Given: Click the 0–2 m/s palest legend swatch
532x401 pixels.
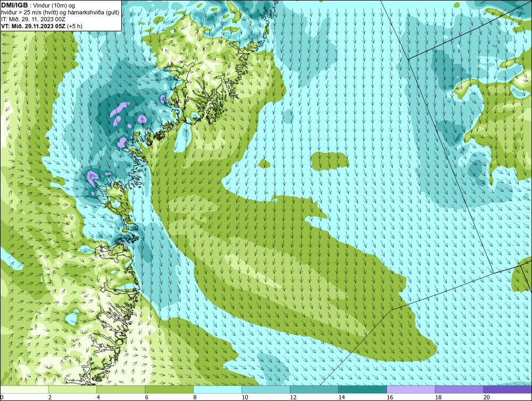Looking at the screenshot, I should 24,389.
